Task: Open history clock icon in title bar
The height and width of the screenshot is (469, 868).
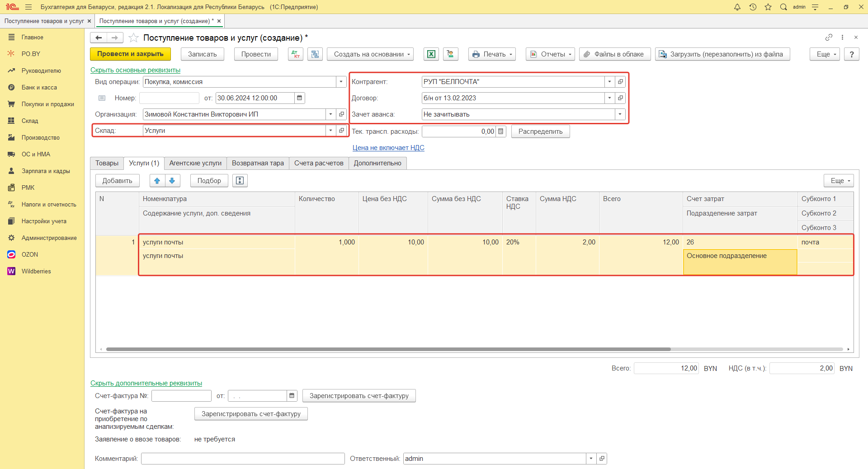Action: 753,7
